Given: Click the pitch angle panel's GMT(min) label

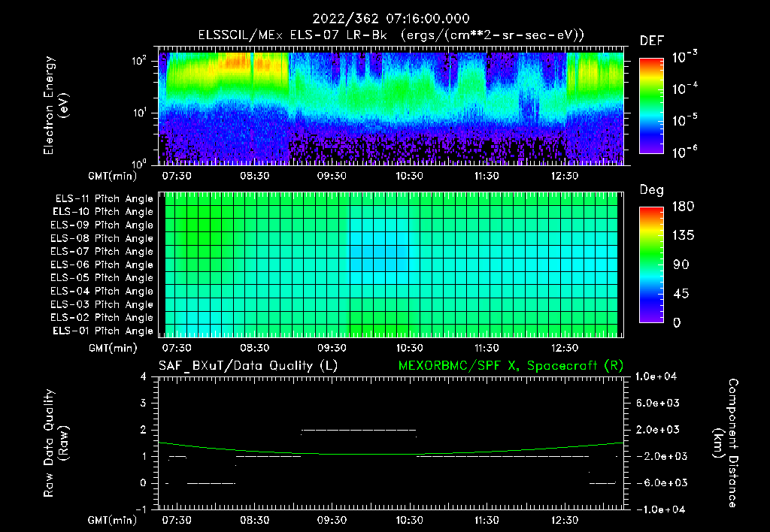Looking at the screenshot, I should tap(113, 349).
